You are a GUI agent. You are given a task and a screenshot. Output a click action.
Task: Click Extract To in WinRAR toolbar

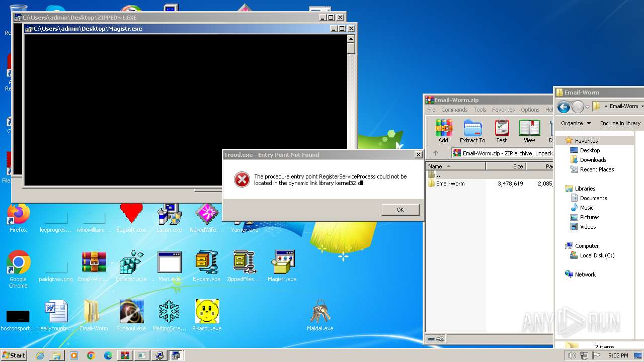[x=472, y=132]
